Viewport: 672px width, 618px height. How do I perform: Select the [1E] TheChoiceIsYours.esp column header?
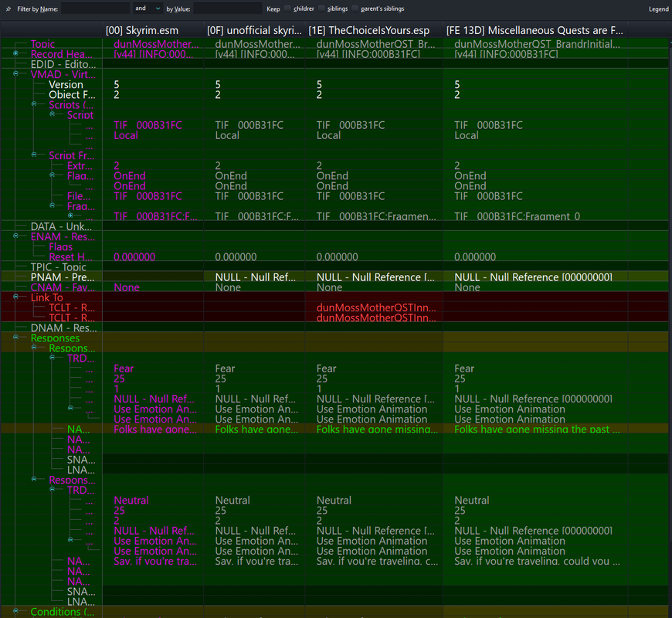[x=374, y=30]
